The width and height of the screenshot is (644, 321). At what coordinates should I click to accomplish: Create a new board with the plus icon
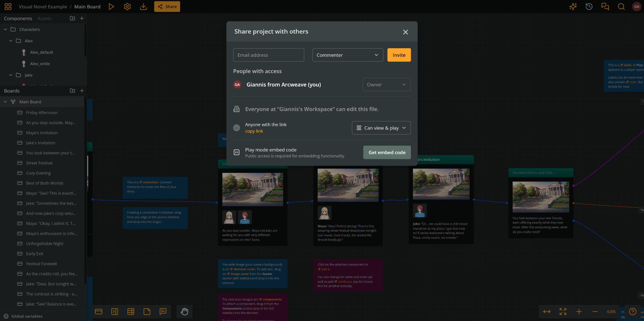click(x=82, y=91)
